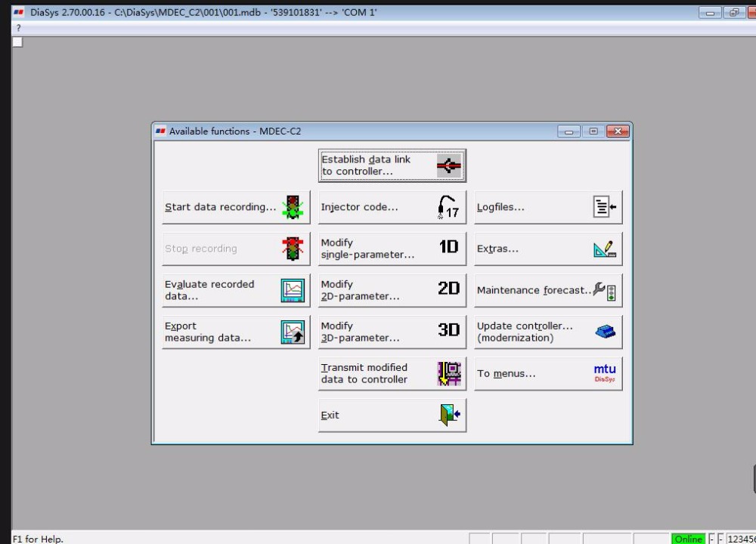Click the 1D single-parameter icon
Image resolution: width=756 pixels, height=544 pixels.
(448, 248)
